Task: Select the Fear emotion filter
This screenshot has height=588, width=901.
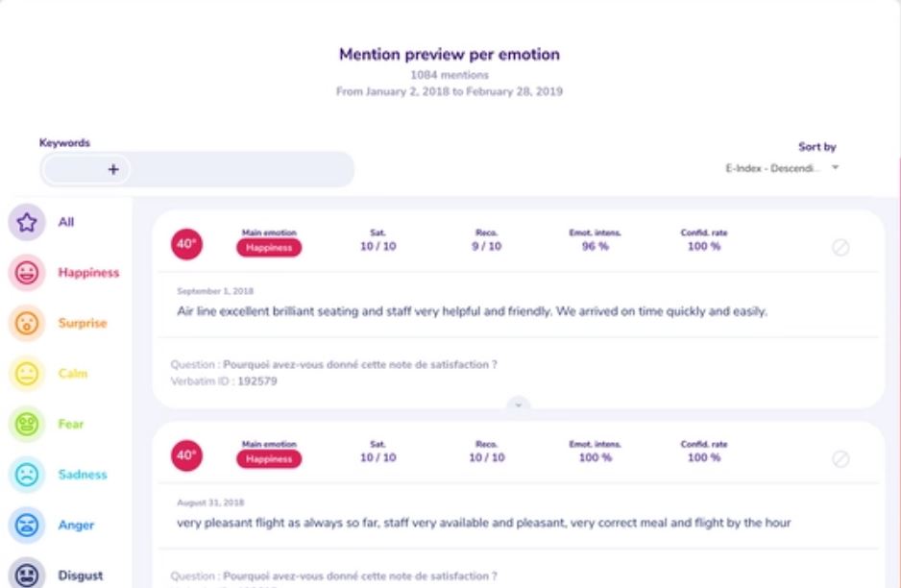Action: 70,424
